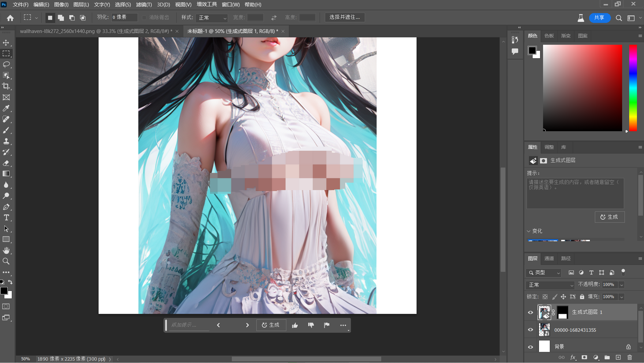
Task: Open the Color panel menu
Action: pos(640,36)
